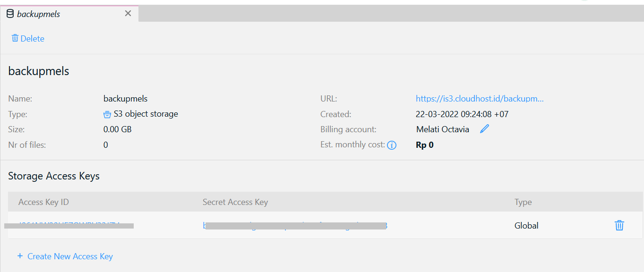Click the Type column header
Image resolution: width=644 pixels, height=272 pixels.
click(523, 202)
